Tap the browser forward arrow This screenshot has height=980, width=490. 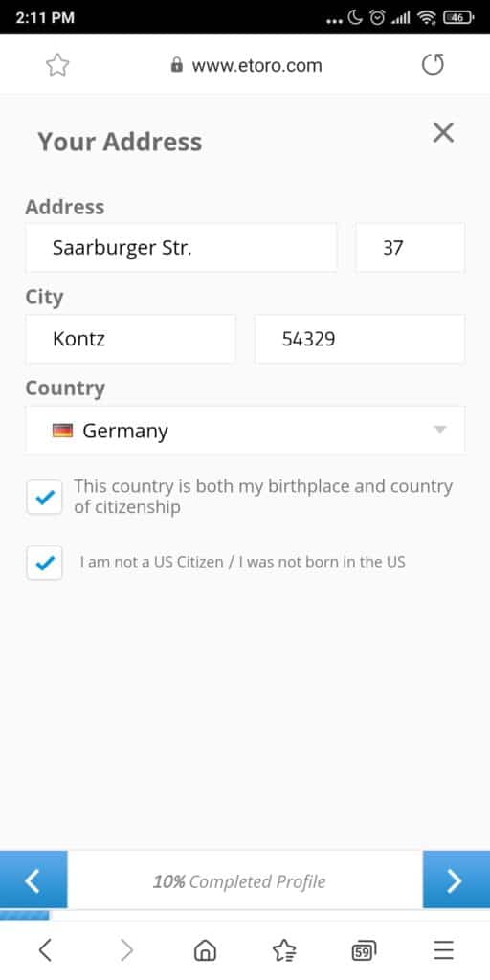pos(126,950)
